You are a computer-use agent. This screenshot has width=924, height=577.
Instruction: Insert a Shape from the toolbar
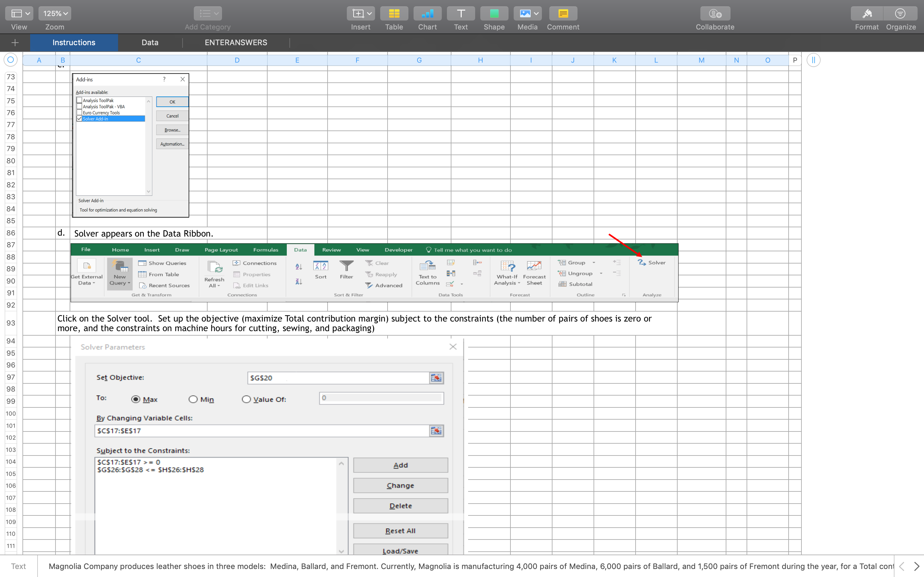pyautogui.click(x=494, y=13)
